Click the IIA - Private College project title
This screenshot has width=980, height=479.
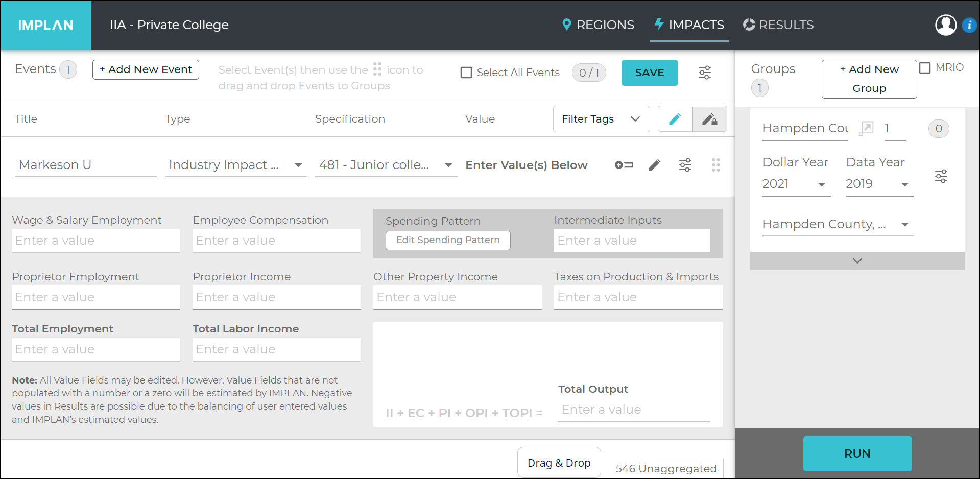pyautogui.click(x=169, y=25)
